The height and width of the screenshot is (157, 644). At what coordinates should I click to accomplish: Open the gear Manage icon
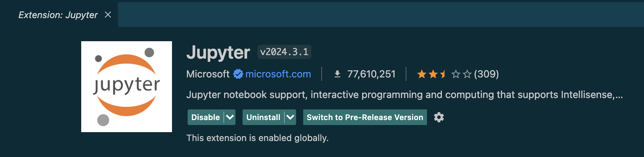click(439, 117)
